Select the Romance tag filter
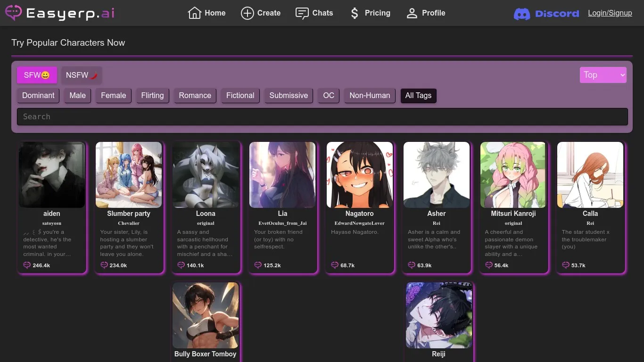The height and width of the screenshot is (362, 644). (x=195, y=95)
